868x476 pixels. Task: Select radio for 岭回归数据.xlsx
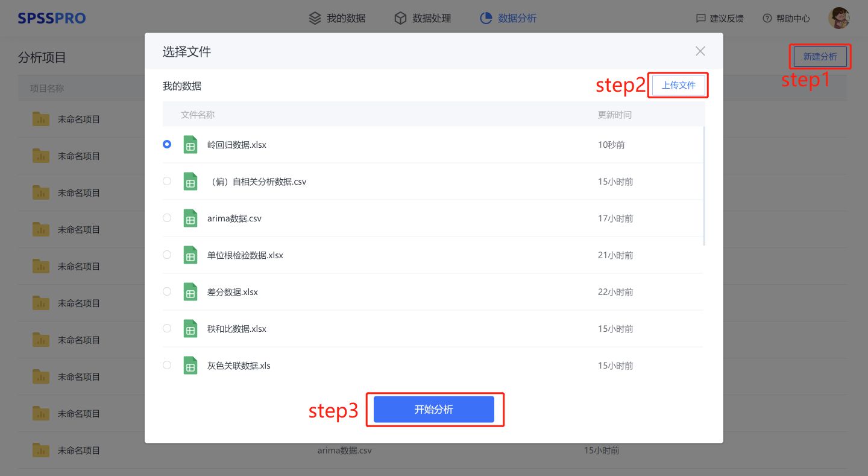pyautogui.click(x=167, y=144)
